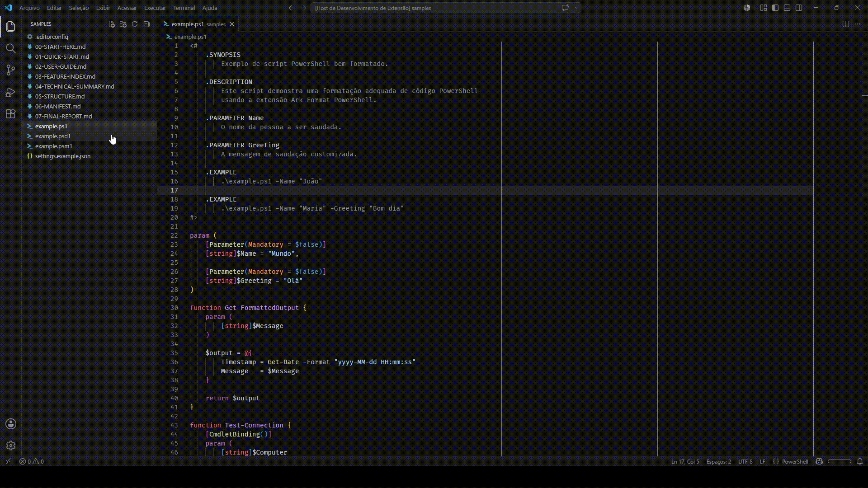Click line number 30 in the gutter
Viewport: 868px width, 488px height.
coord(174,308)
